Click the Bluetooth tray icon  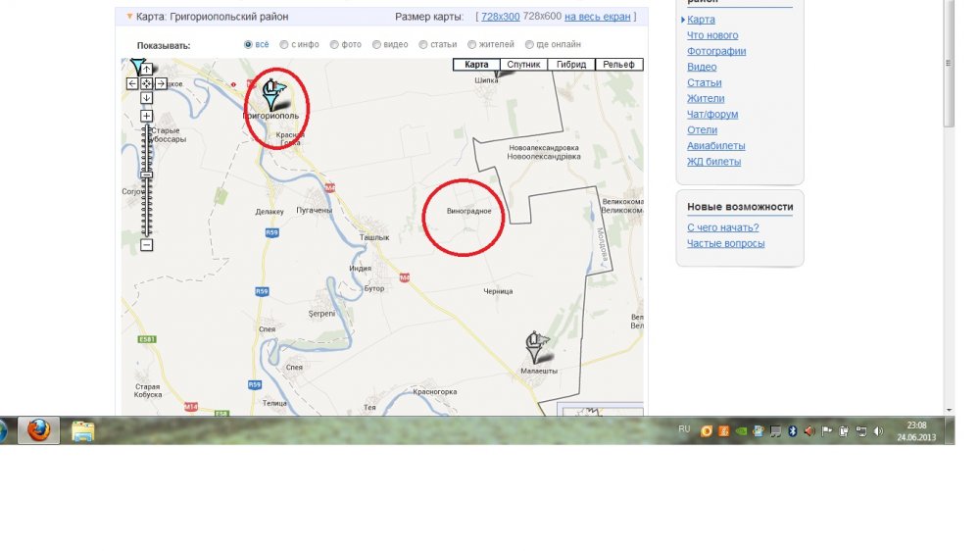[793, 431]
